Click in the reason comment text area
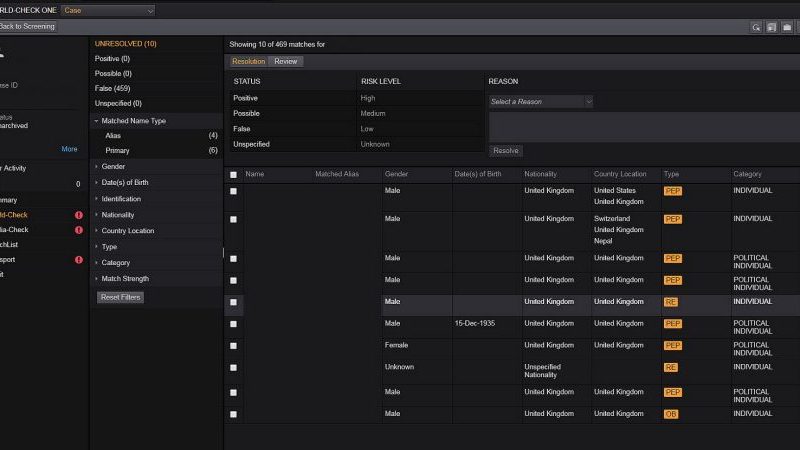The height and width of the screenshot is (450, 800). pos(640,127)
